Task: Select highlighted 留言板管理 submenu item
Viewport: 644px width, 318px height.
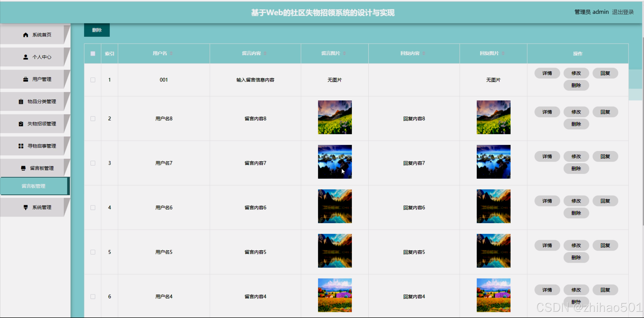Action: tap(34, 186)
